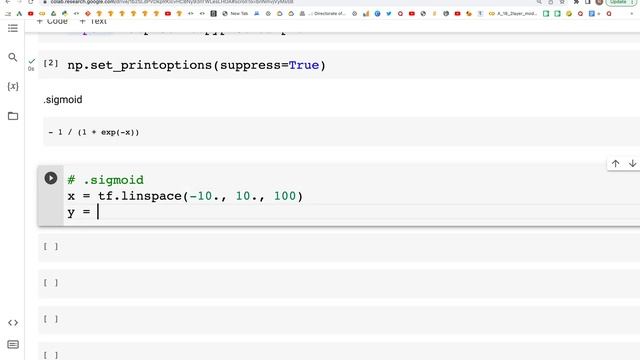Move the selected cell down

[x=632, y=163]
